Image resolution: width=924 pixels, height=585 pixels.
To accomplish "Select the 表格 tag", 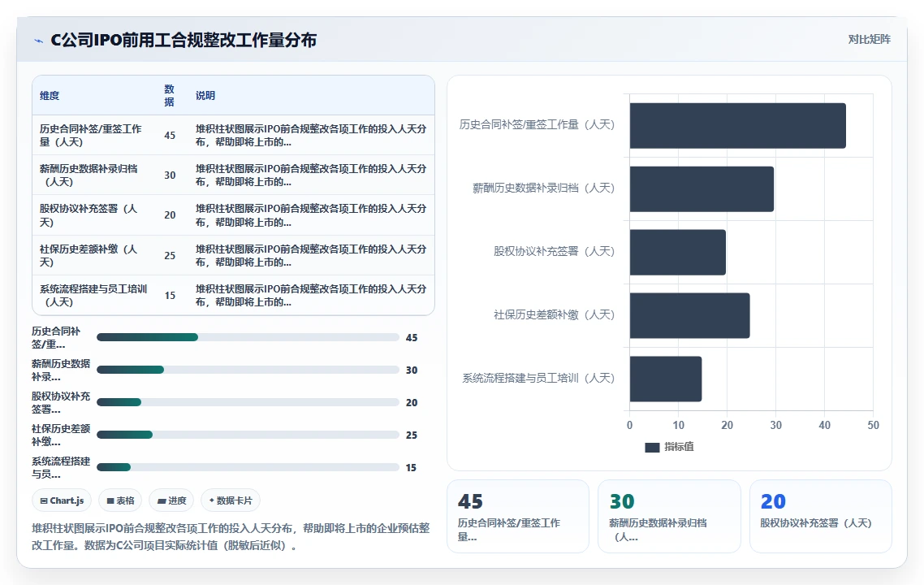I will click(x=120, y=500).
